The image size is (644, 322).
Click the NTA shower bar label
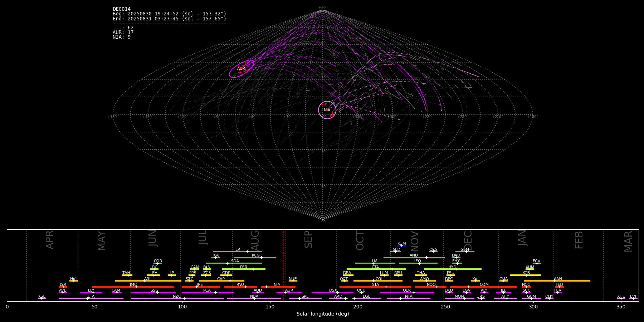(x=409, y=296)
